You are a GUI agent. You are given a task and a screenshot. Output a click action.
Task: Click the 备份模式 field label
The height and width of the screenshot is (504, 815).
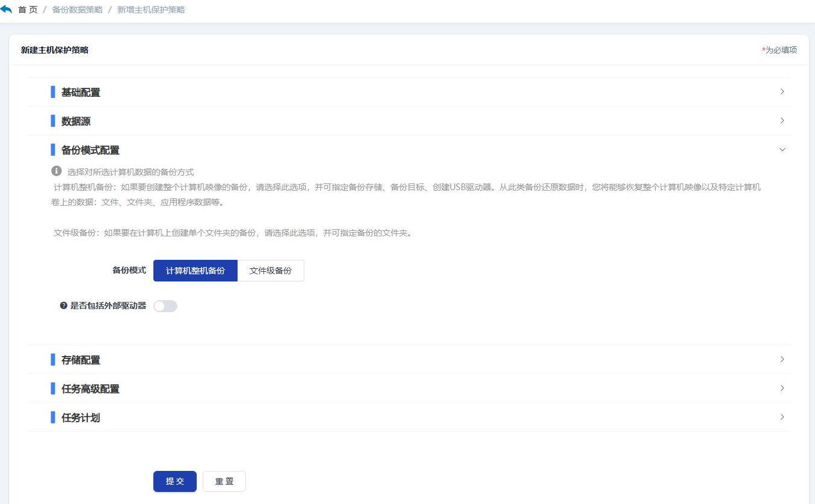point(129,271)
